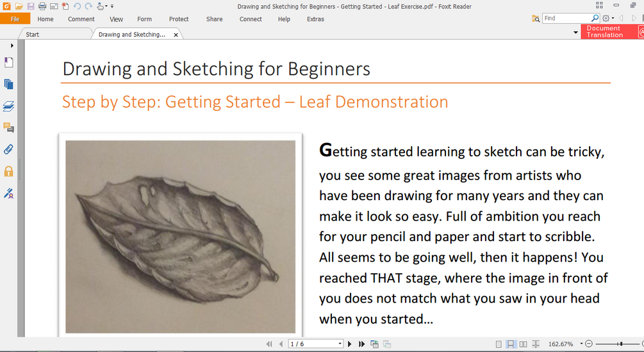The height and width of the screenshot is (352, 644).
Task: Go to previous search result arrow
Action: 621,18
